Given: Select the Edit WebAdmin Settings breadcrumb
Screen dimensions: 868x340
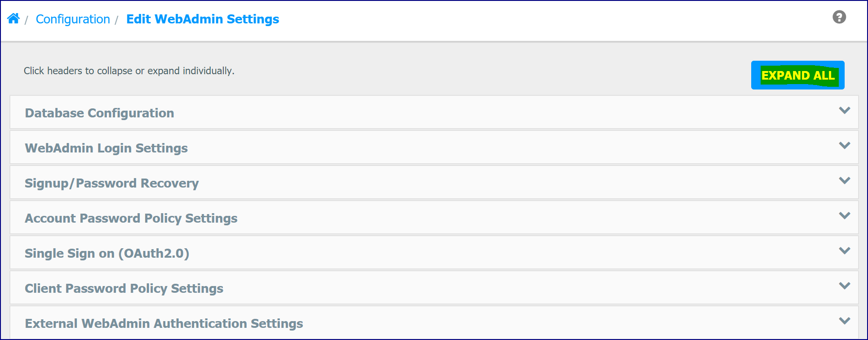Looking at the screenshot, I should [x=203, y=19].
